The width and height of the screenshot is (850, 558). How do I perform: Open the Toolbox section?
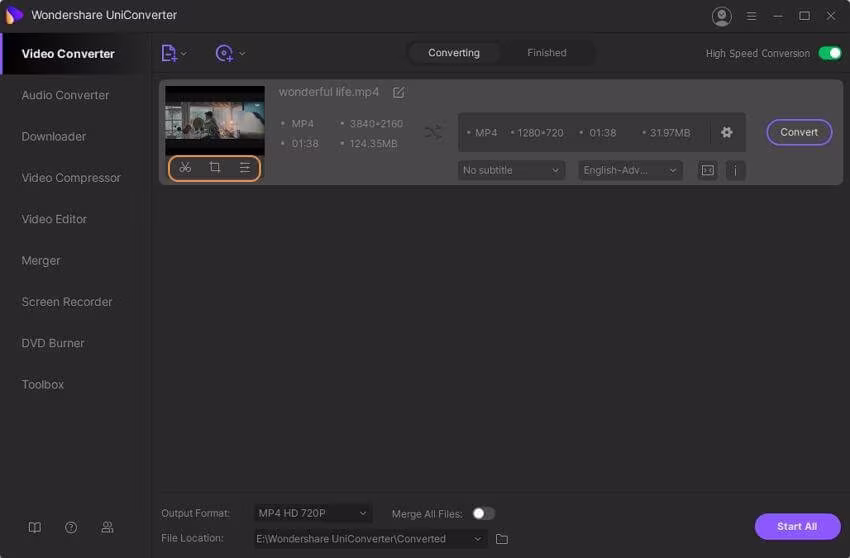coord(42,384)
